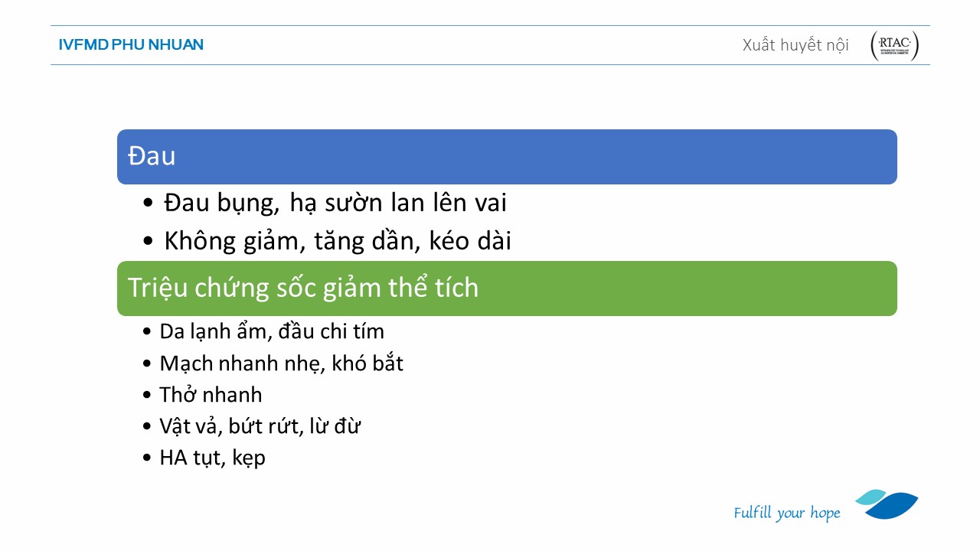Click the bullet 'Mạch nhanh nhẹ, khó bắt'

pos(281,364)
